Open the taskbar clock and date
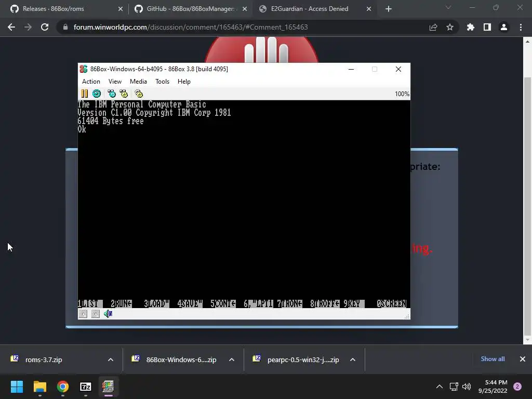The image size is (532, 399). coord(493,387)
